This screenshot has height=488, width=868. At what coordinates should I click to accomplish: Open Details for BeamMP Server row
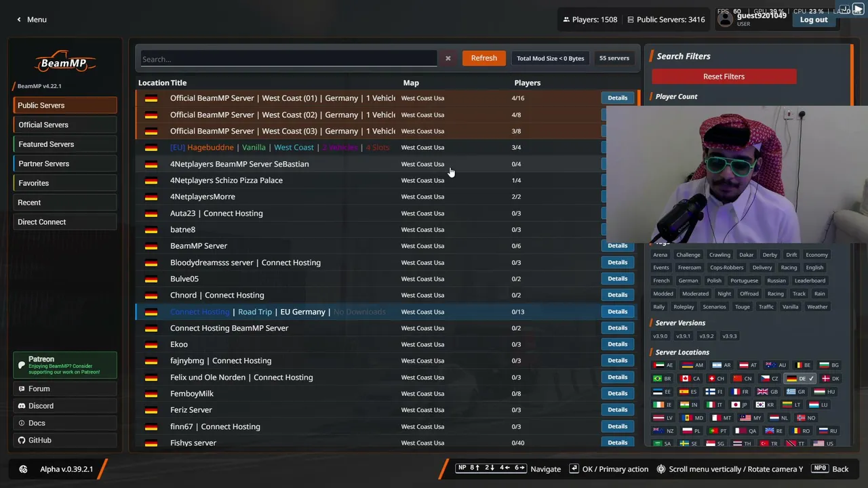[617, 246]
